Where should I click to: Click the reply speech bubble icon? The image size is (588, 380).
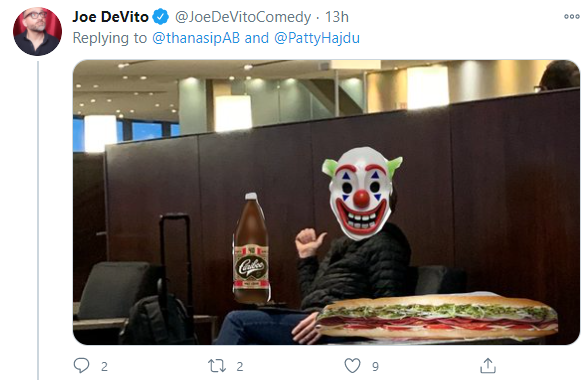81,365
